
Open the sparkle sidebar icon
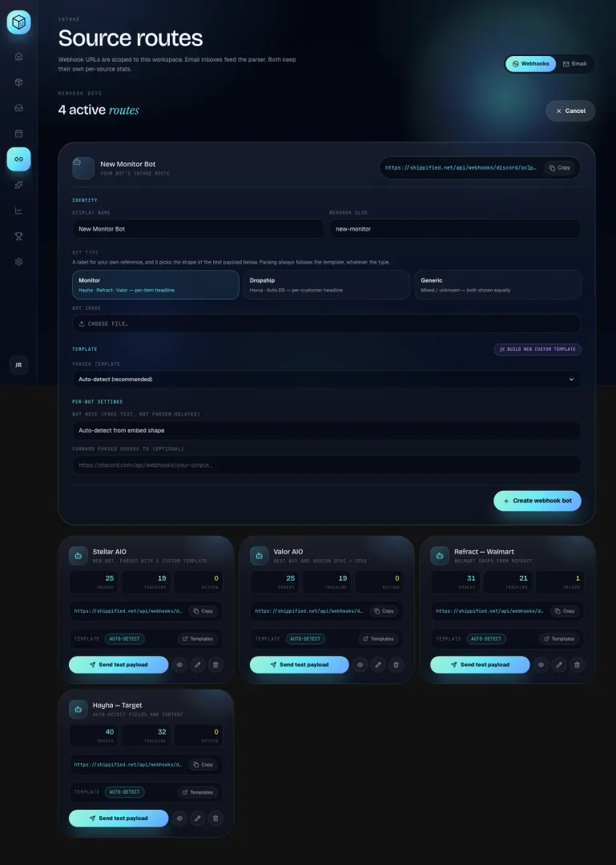point(18,185)
